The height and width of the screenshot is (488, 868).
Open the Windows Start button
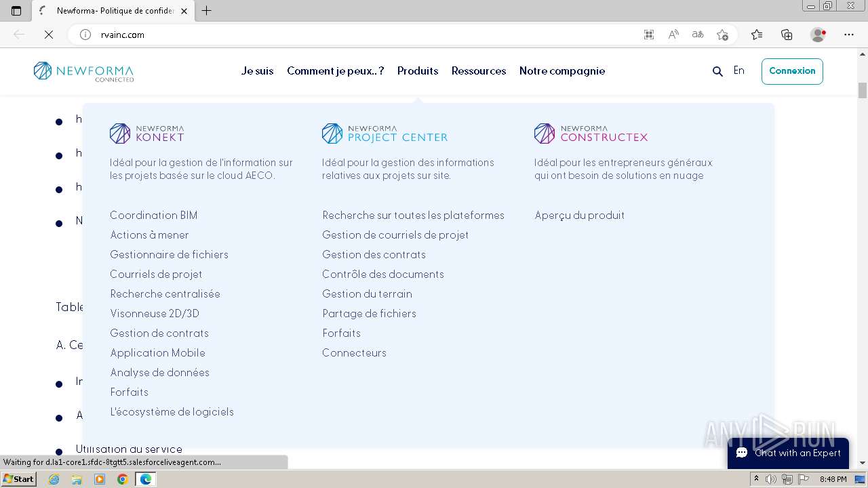19,479
